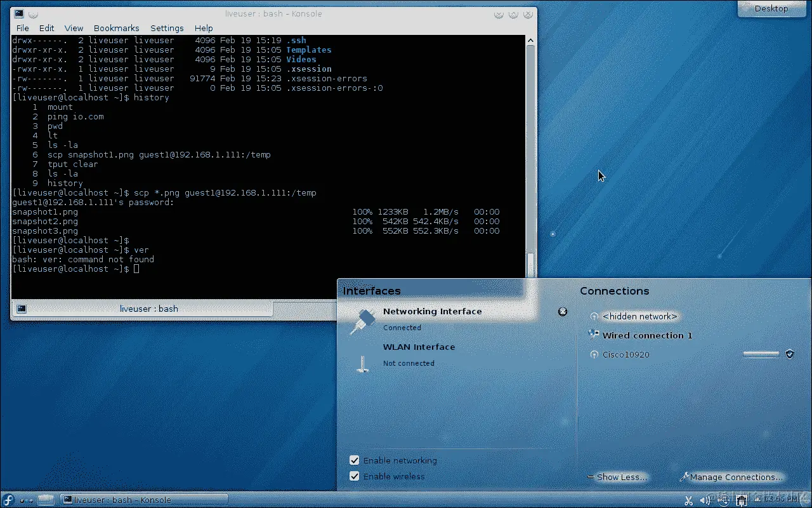Screen dimensions: 812x508
Task: Open the Edit menu in Konsole
Action: [46, 28]
